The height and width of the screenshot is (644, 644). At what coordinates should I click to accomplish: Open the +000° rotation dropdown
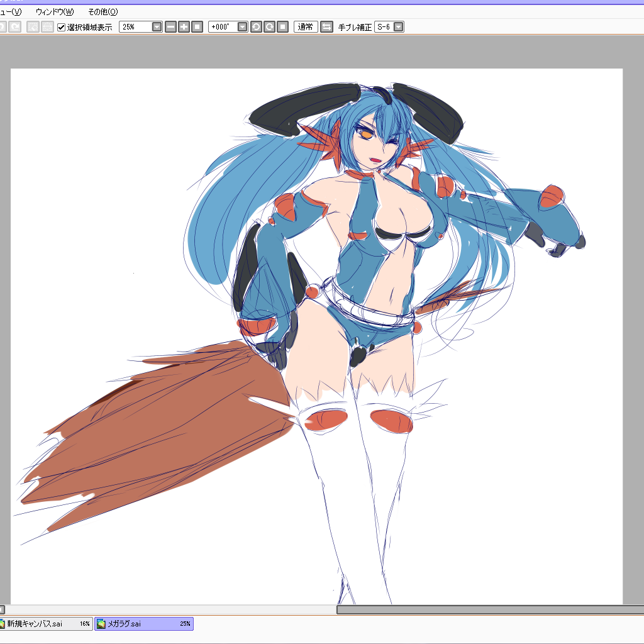pos(243,27)
